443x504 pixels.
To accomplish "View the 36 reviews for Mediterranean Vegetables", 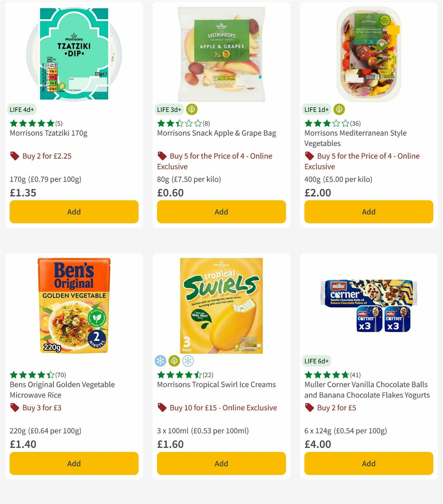I will 355,124.
